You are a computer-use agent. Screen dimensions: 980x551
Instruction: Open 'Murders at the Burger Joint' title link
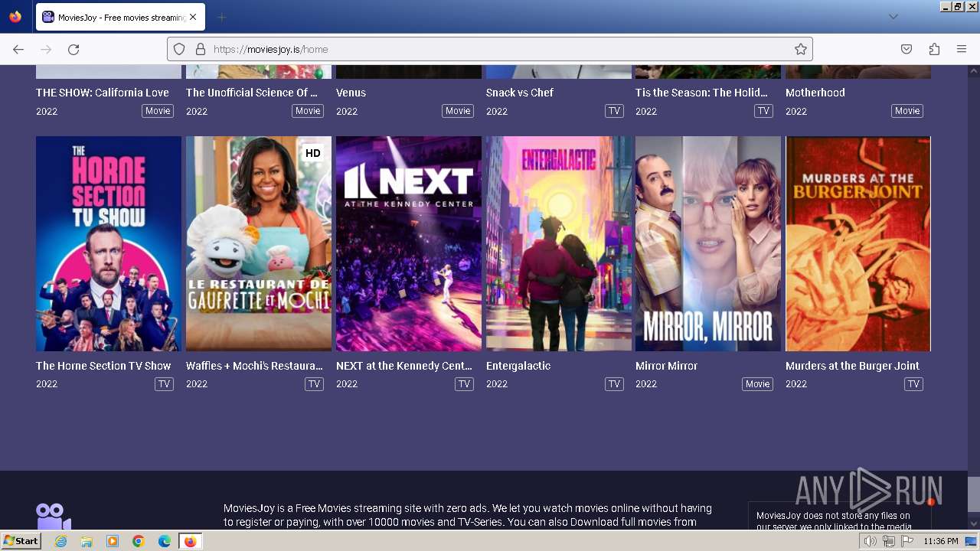[852, 366]
